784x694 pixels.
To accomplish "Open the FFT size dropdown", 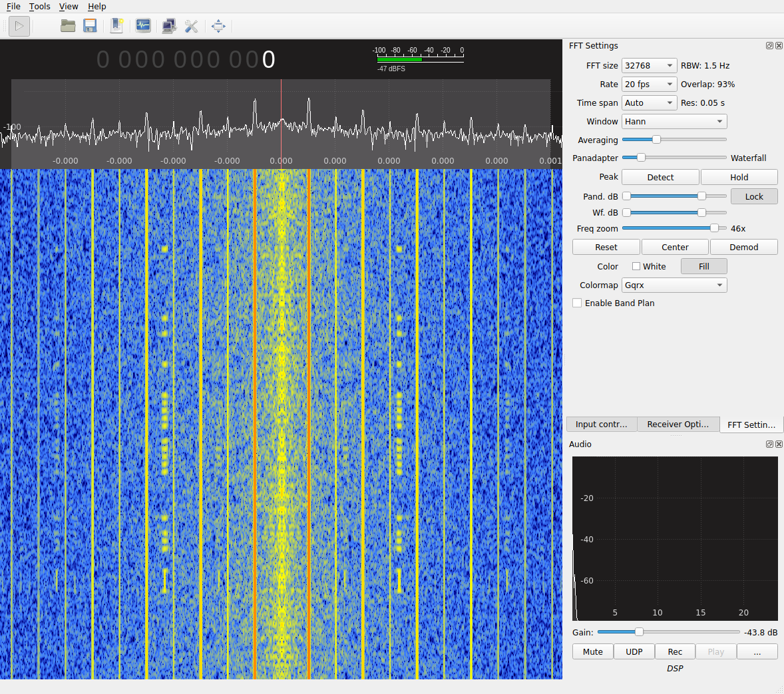I will (649, 65).
